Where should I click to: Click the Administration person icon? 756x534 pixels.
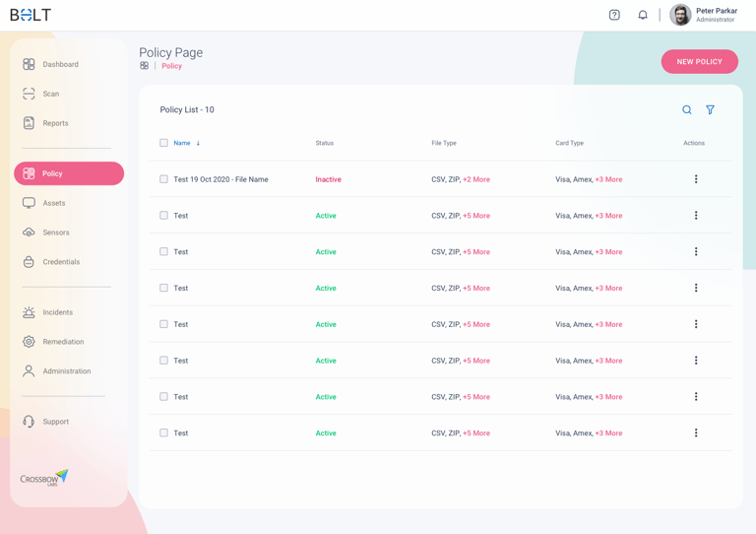point(29,371)
